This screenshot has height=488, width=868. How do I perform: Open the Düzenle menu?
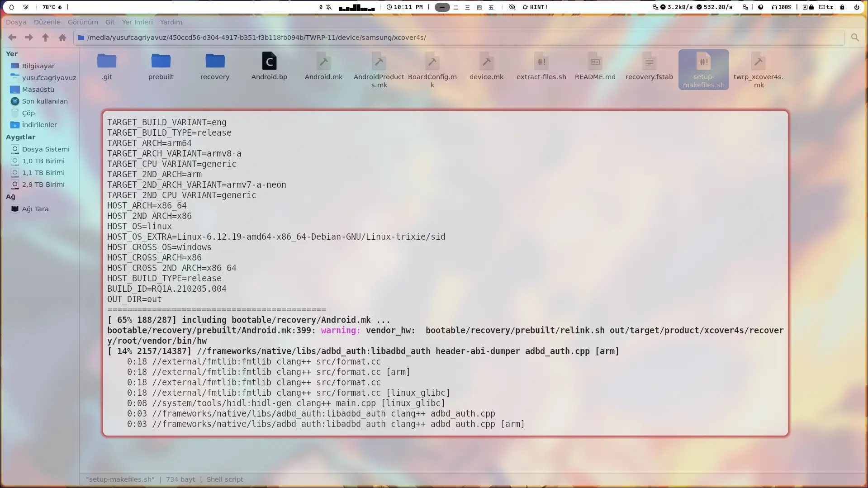(x=47, y=22)
